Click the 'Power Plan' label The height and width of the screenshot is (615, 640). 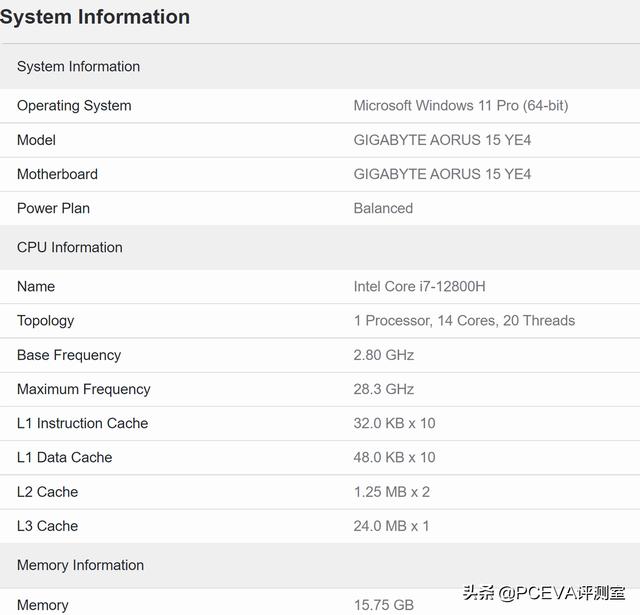(x=53, y=209)
